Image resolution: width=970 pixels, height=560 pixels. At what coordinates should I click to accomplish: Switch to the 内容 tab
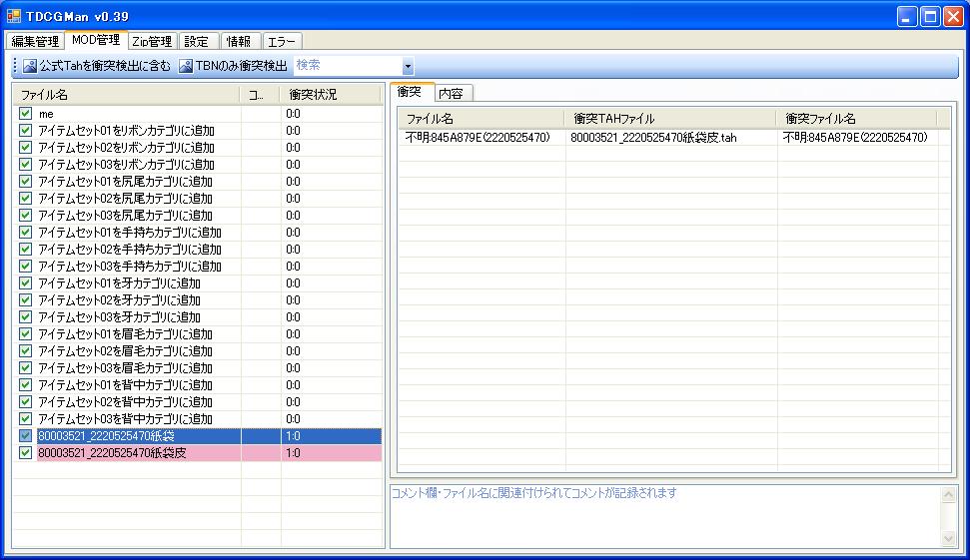click(x=451, y=93)
